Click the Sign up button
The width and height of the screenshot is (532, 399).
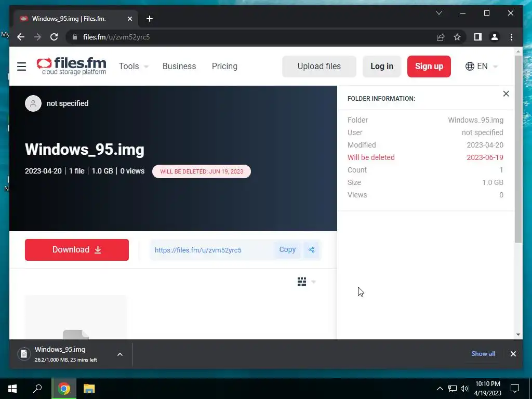pyautogui.click(x=429, y=66)
